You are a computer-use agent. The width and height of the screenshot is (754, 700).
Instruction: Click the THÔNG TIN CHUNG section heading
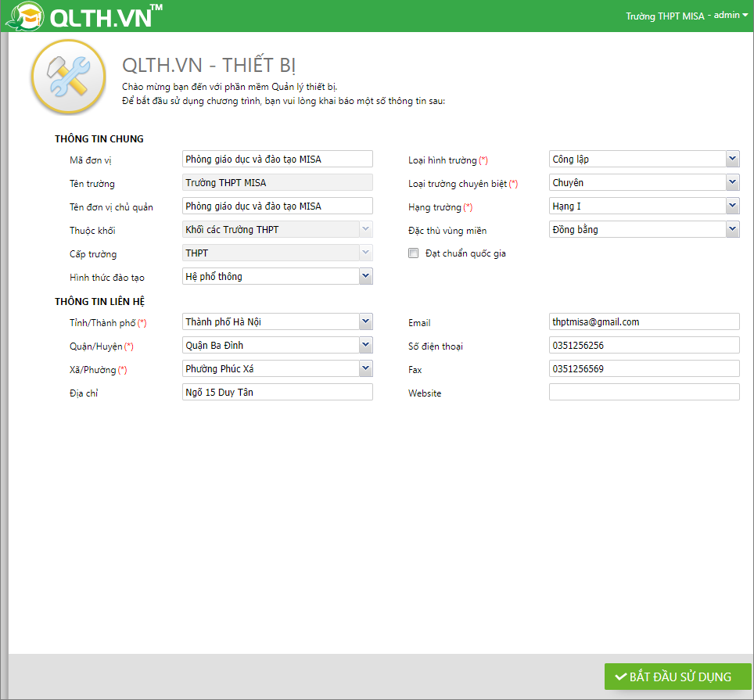point(99,139)
